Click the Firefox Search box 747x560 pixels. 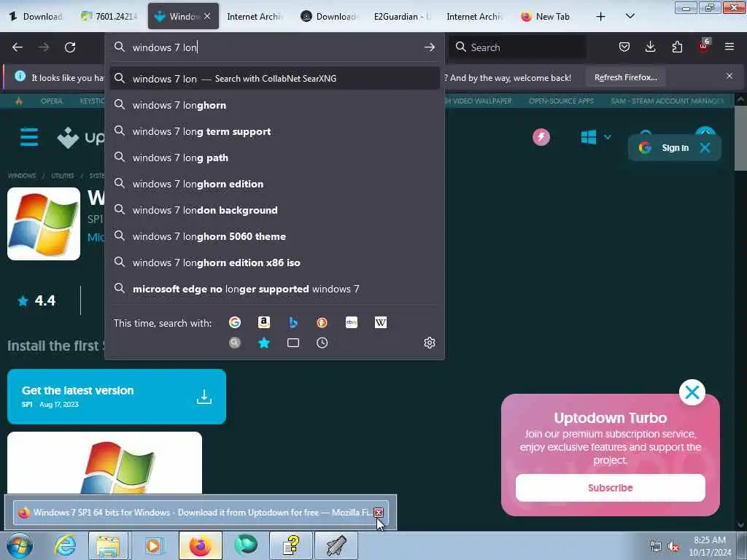pyautogui.click(x=517, y=47)
